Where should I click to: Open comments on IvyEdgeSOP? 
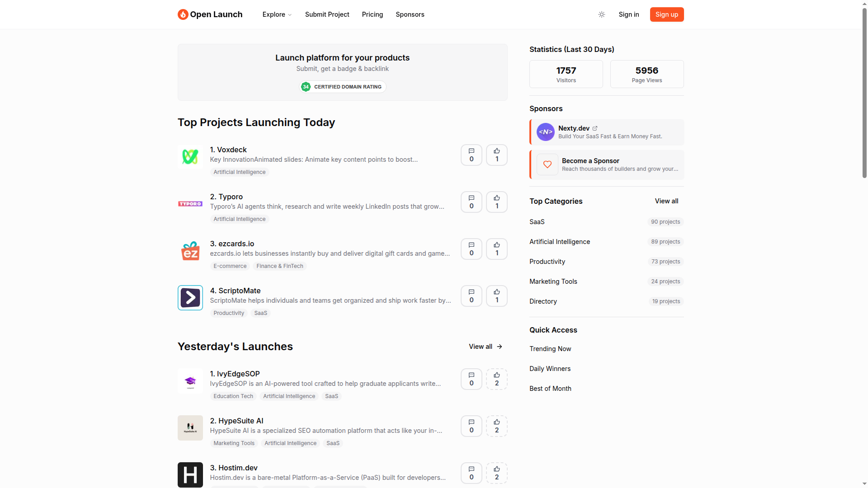[x=471, y=379]
